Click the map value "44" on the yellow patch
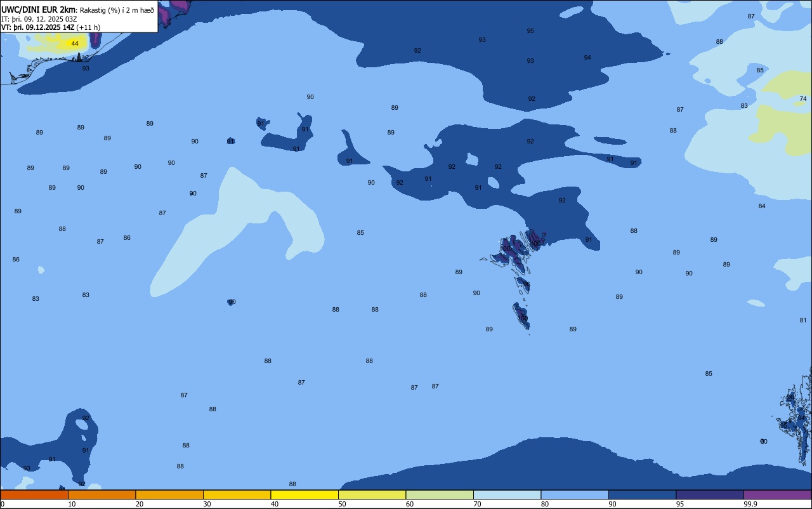The width and height of the screenshot is (812, 509). point(75,43)
